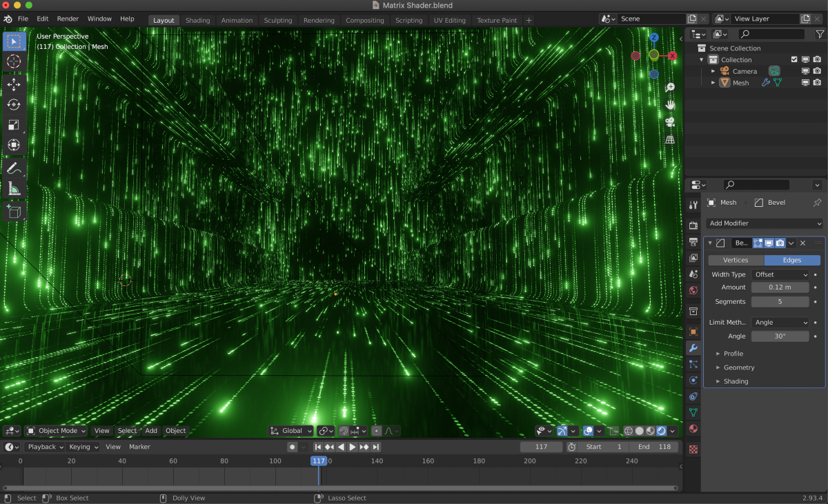Activate the Move tool
The width and height of the screenshot is (828, 504).
tap(14, 85)
